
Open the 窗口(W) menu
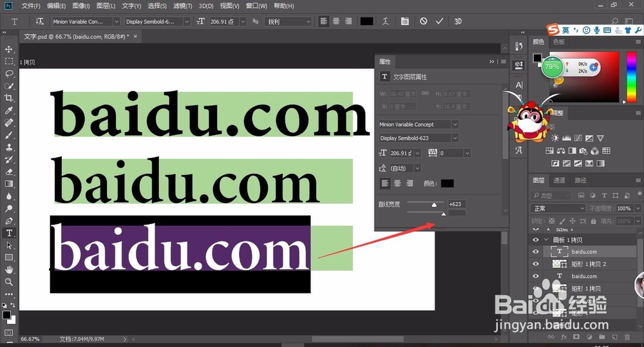pyautogui.click(x=257, y=6)
